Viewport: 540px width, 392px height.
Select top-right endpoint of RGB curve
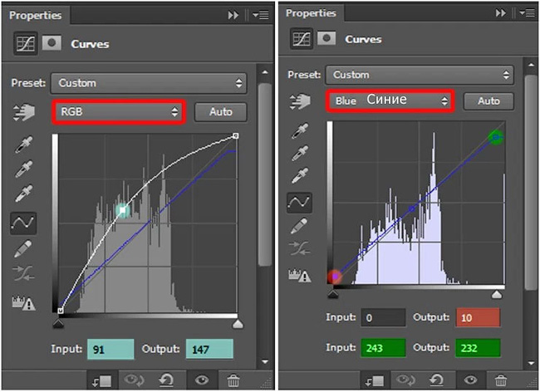(x=236, y=136)
